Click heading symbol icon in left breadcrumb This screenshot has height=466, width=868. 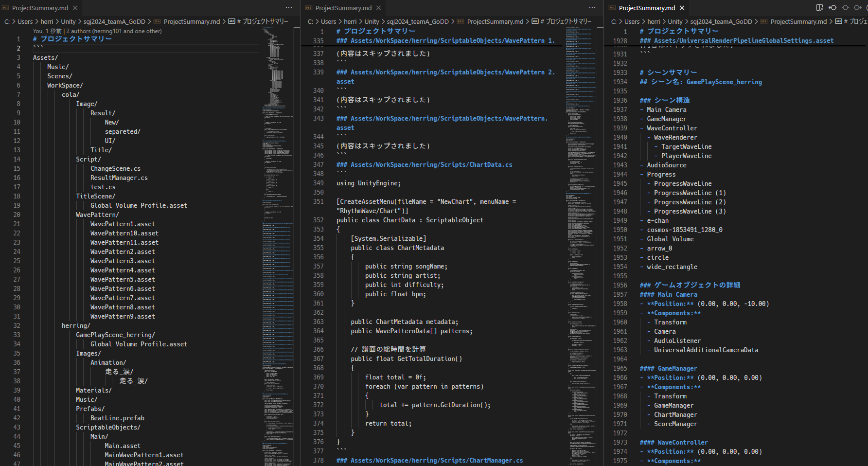click(x=232, y=21)
